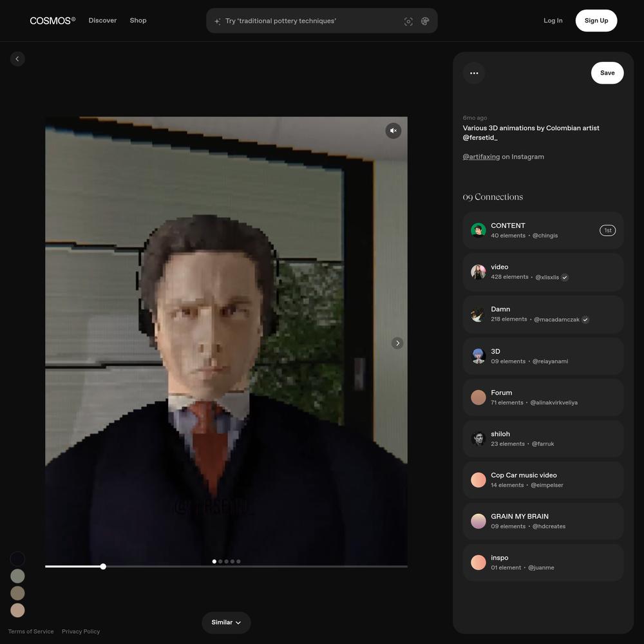Open the Cop Car music video avatar
This screenshot has width=644, height=644.
478,480
